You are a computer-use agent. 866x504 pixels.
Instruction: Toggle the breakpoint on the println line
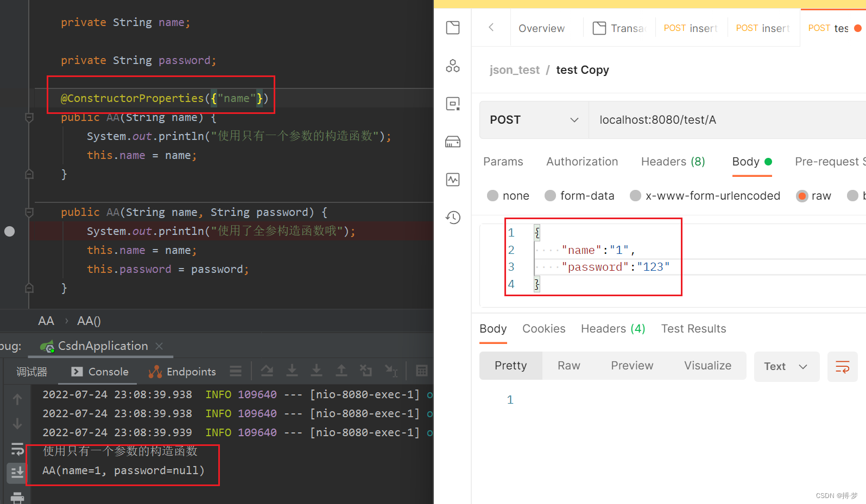[10, 231]
